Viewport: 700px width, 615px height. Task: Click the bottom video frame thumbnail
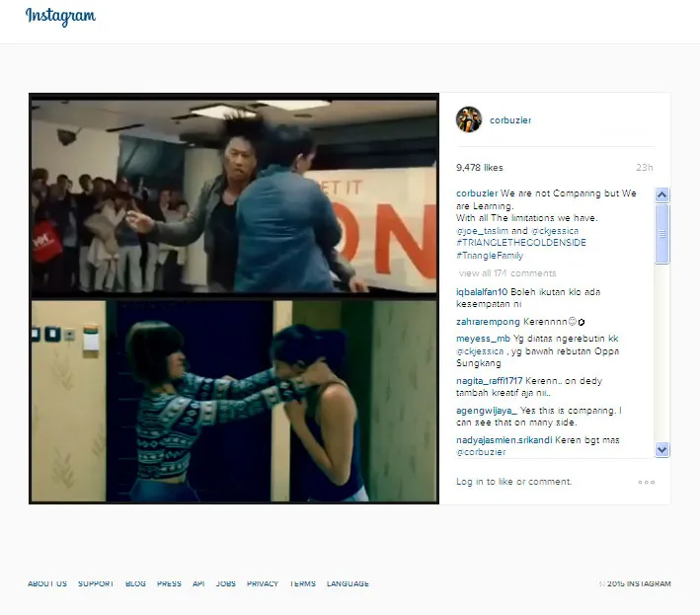click(234, 401)
